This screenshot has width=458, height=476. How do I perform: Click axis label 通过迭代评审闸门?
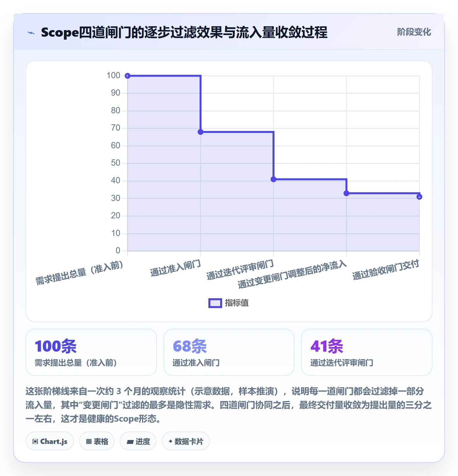click(x=240, y=270)
